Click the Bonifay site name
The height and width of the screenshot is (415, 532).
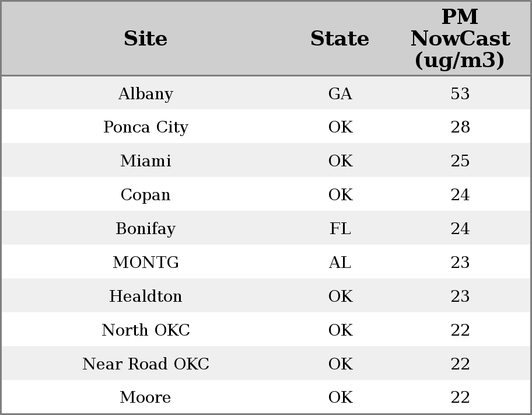tap(145, 229)
